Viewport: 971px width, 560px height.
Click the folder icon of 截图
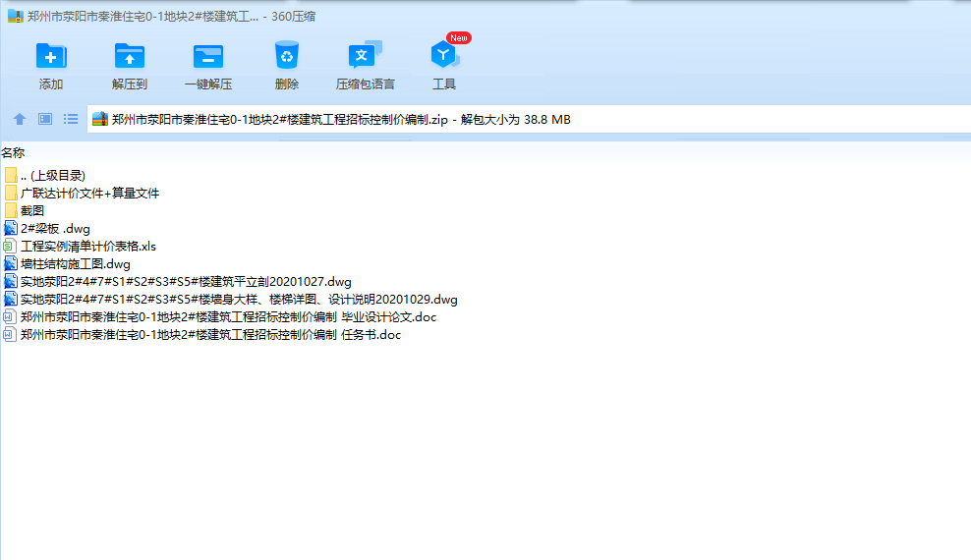pos(11,210)
